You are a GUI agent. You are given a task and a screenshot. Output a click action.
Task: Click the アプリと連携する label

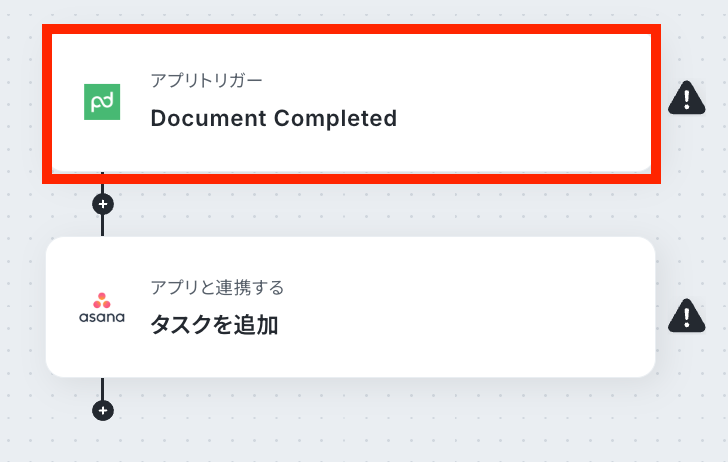(x=217, y=287)
